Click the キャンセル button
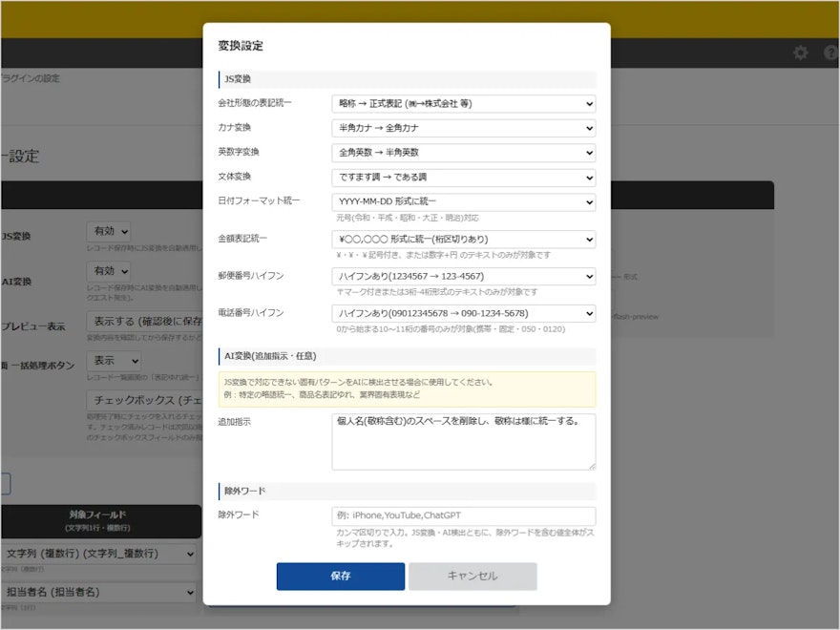The width and height of the screenshot is (840, 630). pos(472,576)
